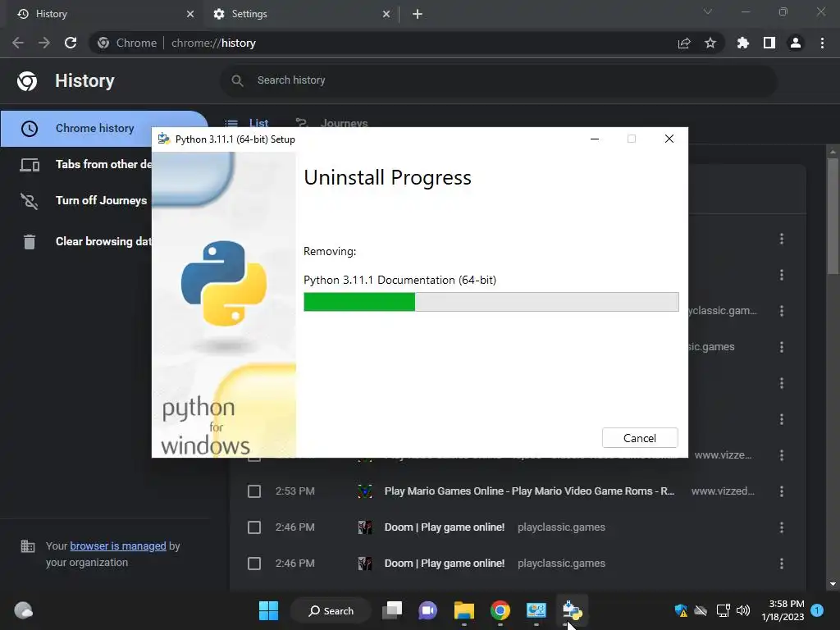Open the volume tray icon
The width and height of the screenshot is (840, 630).
coord(743,610)
